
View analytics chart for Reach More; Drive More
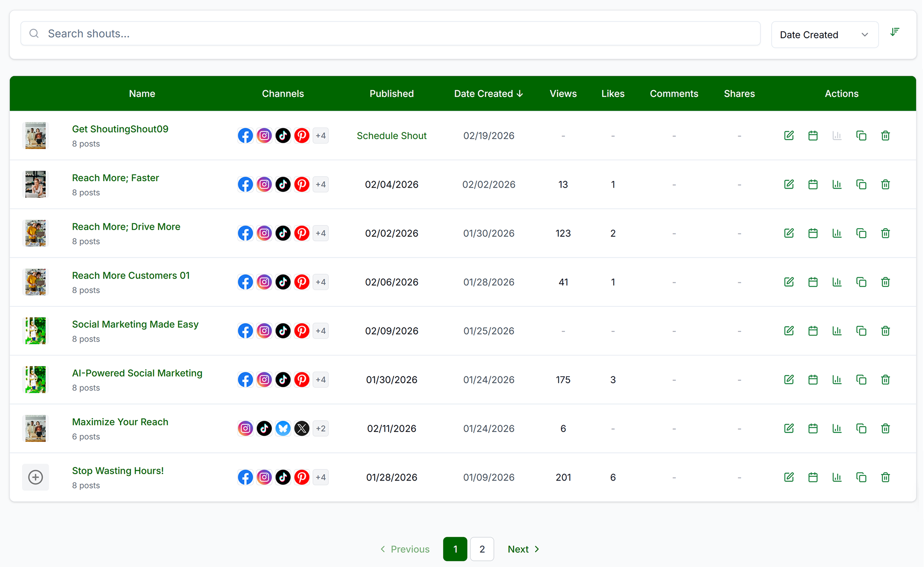pyautogui.click(x=837, y=233)
